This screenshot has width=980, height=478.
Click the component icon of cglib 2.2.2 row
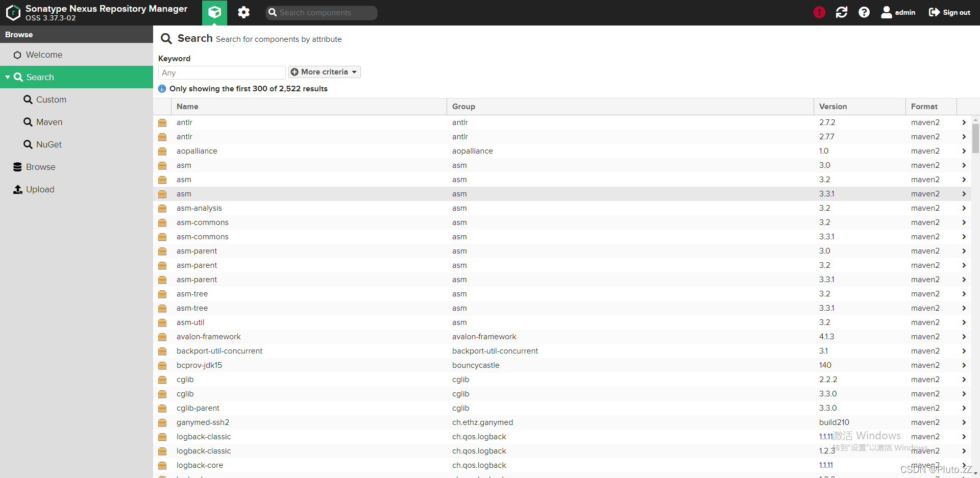tap(162, 380)
